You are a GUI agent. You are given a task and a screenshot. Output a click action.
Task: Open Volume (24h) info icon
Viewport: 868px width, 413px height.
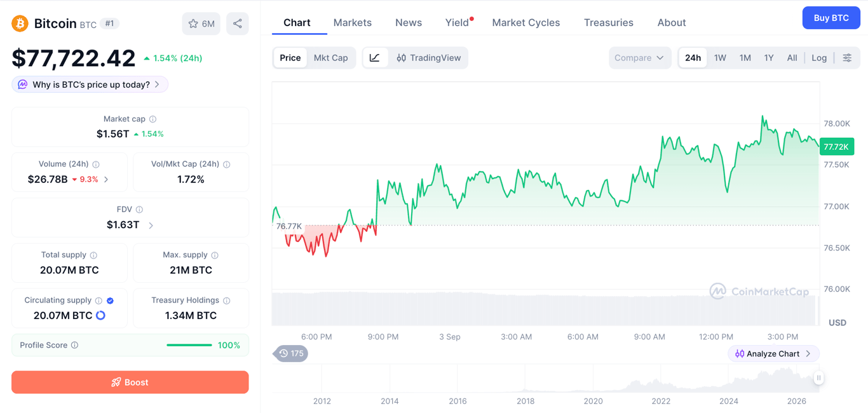click(96, 164)
